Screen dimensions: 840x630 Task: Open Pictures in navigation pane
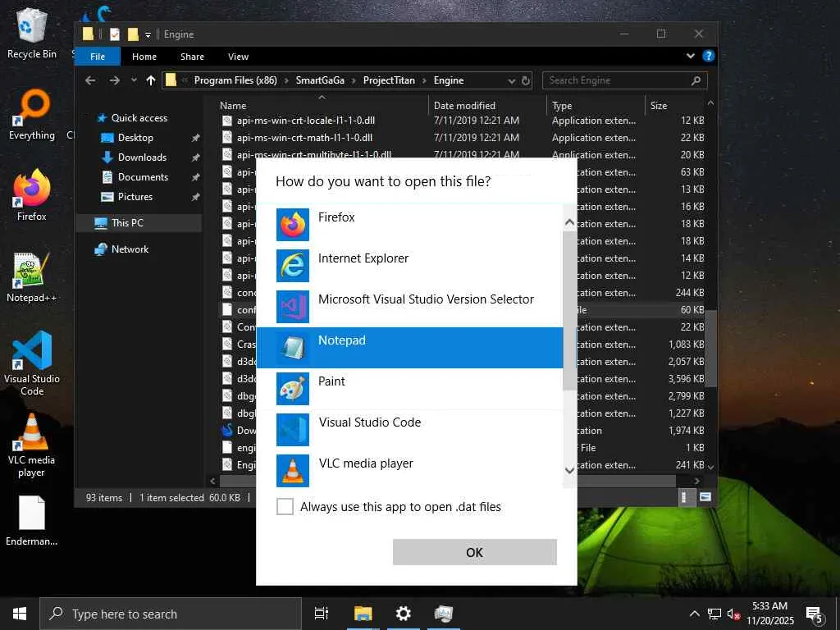135,197
